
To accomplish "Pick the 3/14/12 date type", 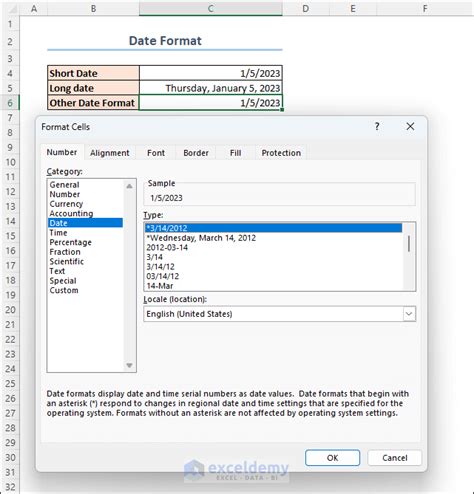I will tap(273, 267).
